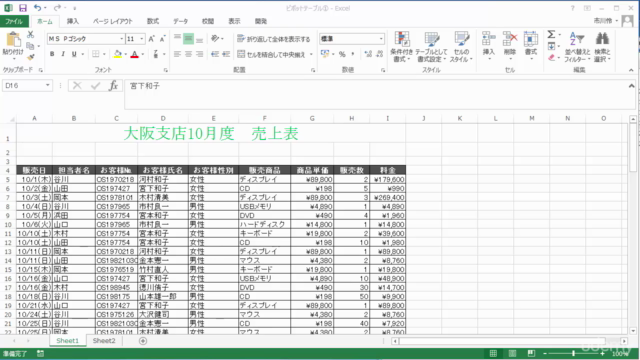
Task: Click the Percent style icon
Action: (342, 54)
